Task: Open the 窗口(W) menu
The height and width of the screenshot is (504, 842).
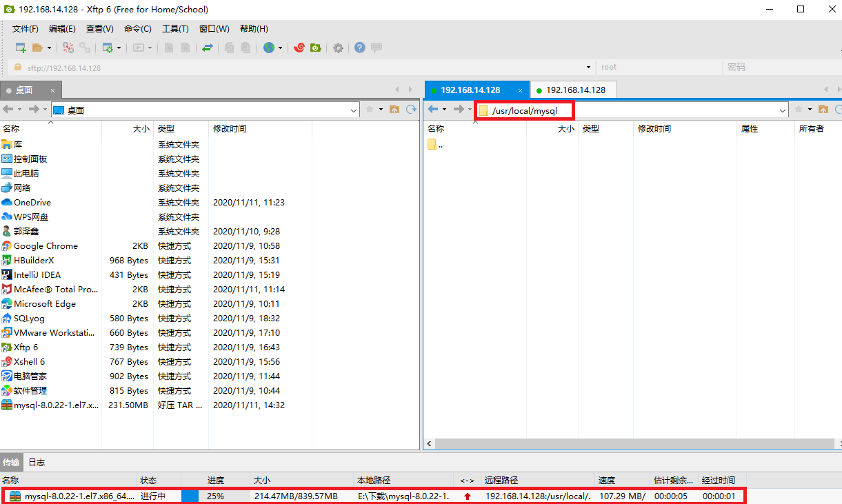Action: pyautogui.click(x=214, y=28)
